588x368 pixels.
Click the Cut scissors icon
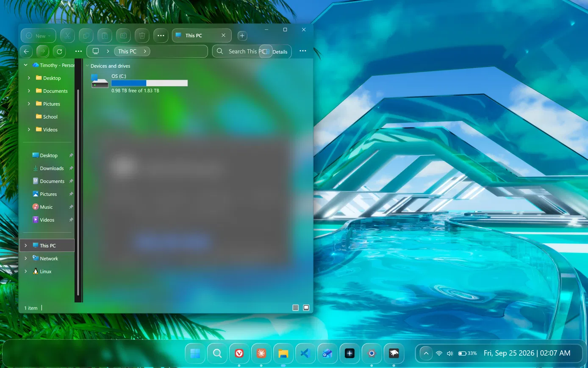point(67,36)
